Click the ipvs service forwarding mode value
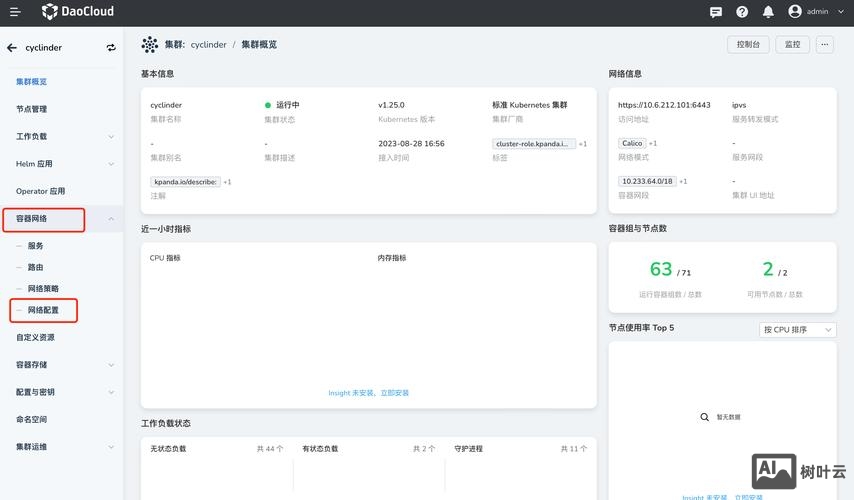The height and width of the screenshot is (500, 854). click(739, 105)
